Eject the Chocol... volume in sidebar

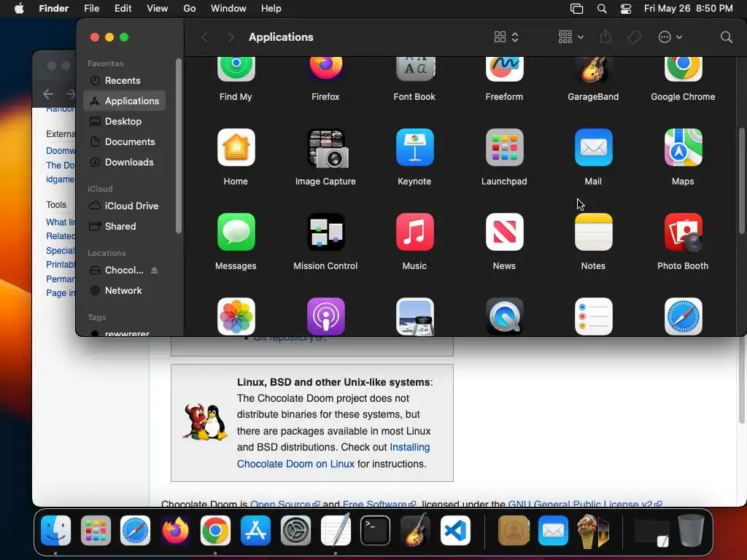click(154, 270)
